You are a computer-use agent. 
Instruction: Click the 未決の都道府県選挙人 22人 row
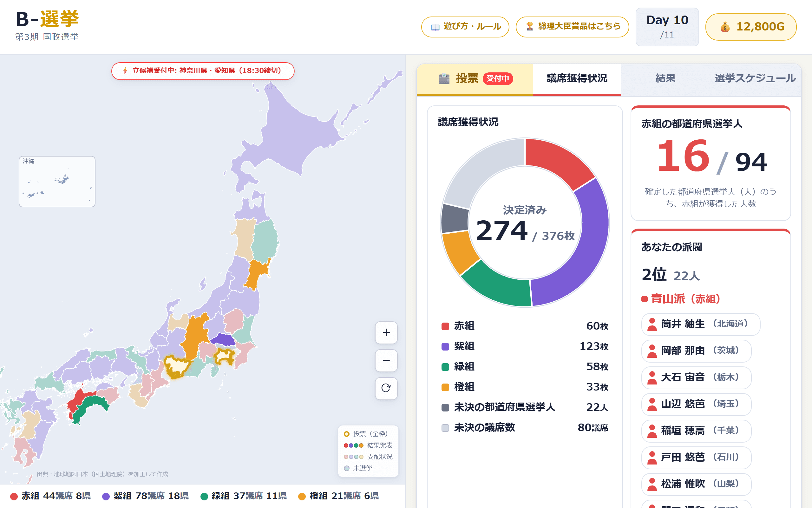click(x=525, y=408)
